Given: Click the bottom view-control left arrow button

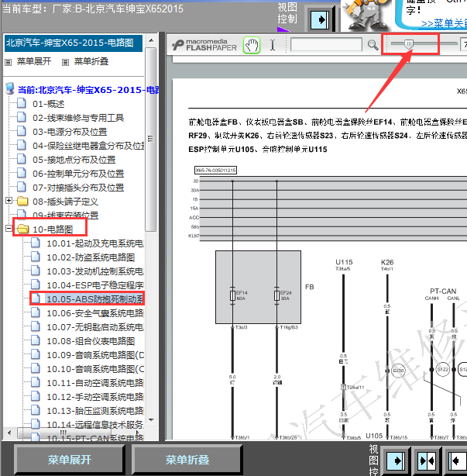Looking at the screenshot, I should pos(457,461).
